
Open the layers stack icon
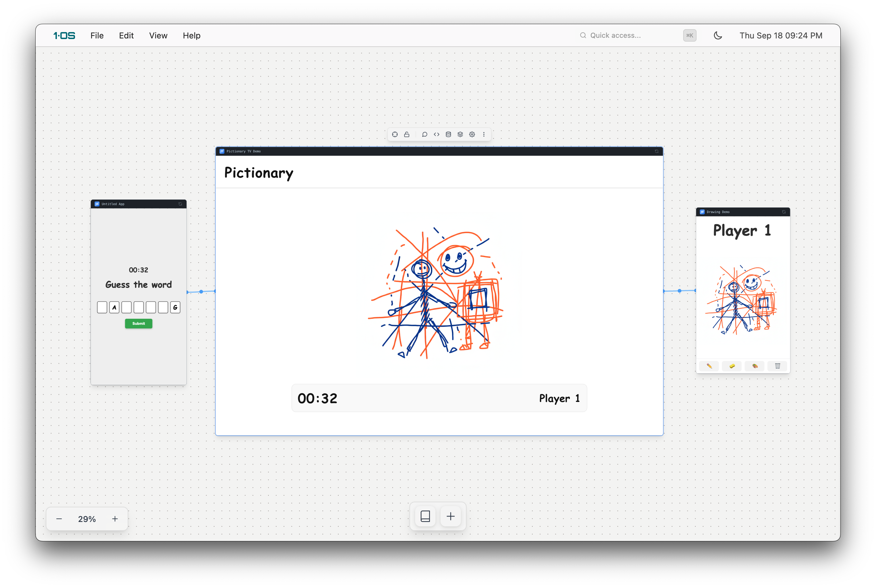coord(460,134)
